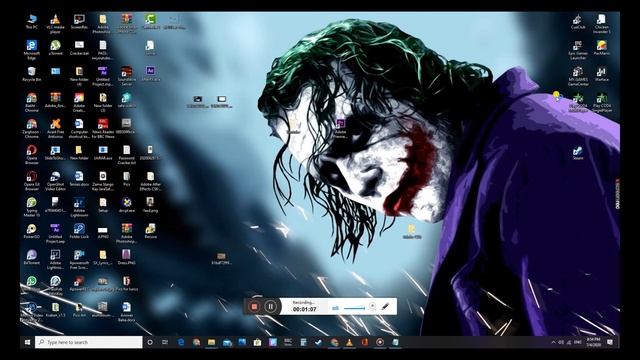Open the Office icon in the taskbar

pos(364,342)
